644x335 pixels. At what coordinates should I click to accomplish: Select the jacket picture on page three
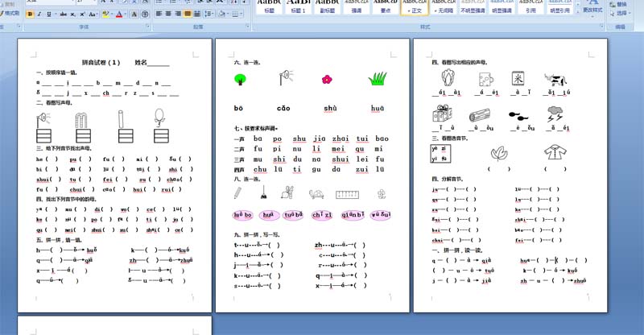click(555, 151)
